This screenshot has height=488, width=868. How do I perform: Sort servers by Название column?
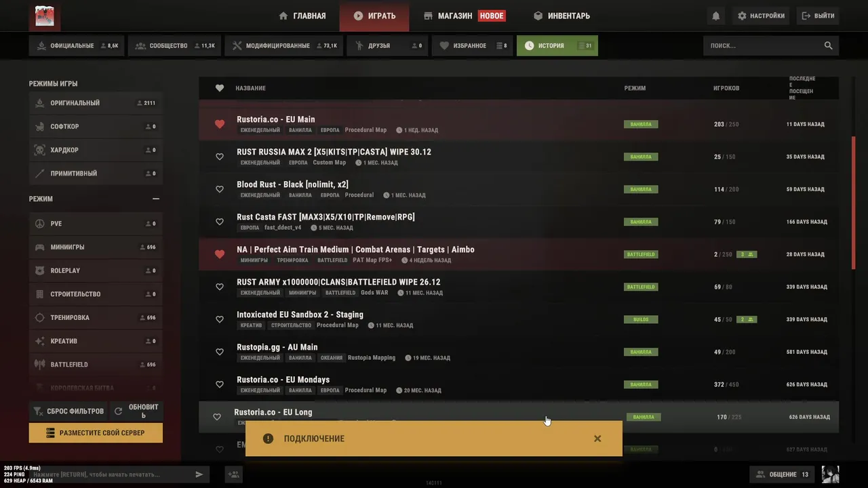pyautogui.click(x=250, y=88)
